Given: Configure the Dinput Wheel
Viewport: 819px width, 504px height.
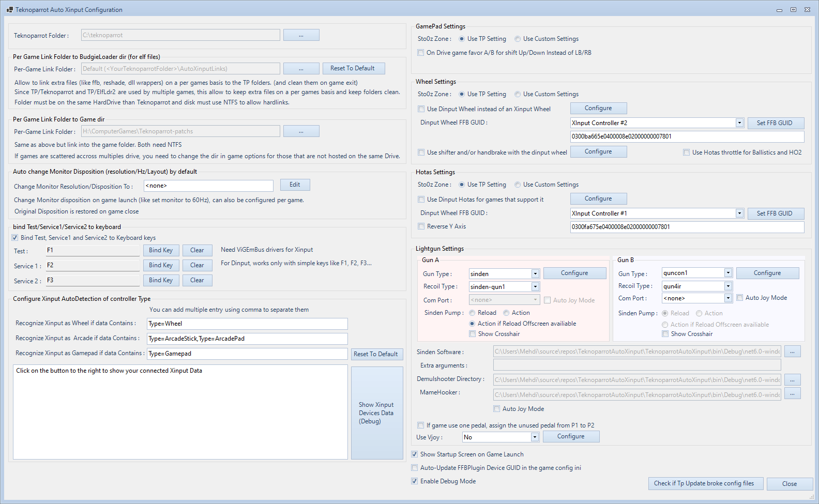Looking at the screenshot, I should (x=598, y=108).
